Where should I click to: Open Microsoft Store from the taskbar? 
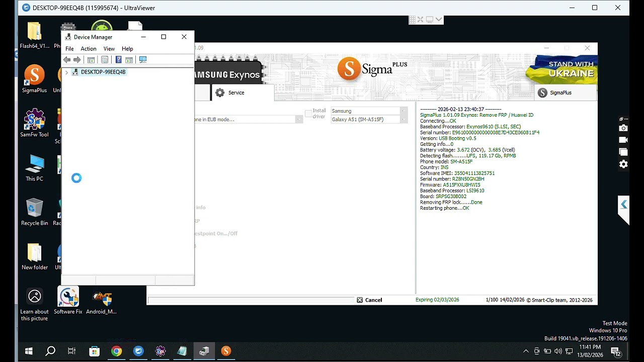[94, 351]
